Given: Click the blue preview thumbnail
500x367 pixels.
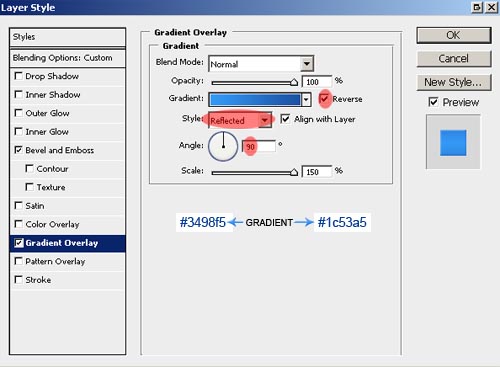Looking at the screenshot, I should click(453, 143).
